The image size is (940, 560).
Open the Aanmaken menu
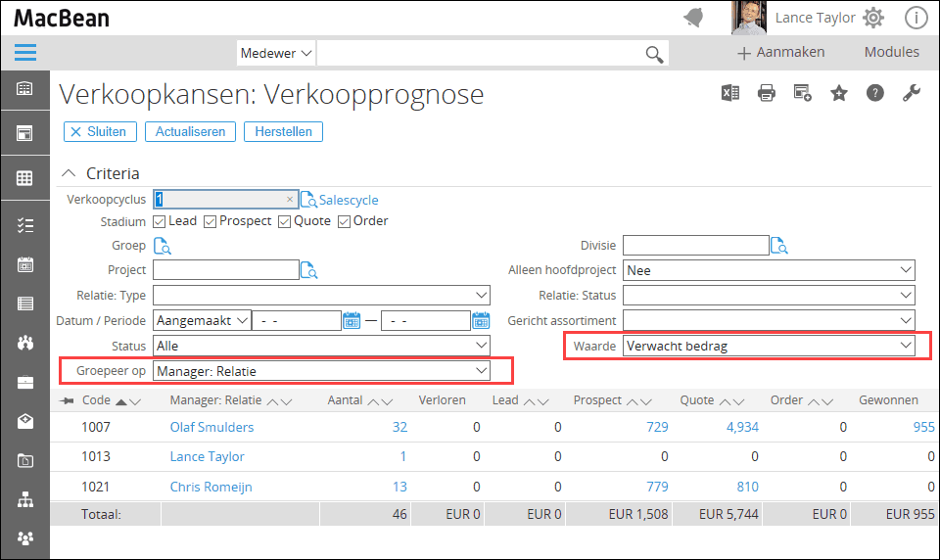[781, 52]
